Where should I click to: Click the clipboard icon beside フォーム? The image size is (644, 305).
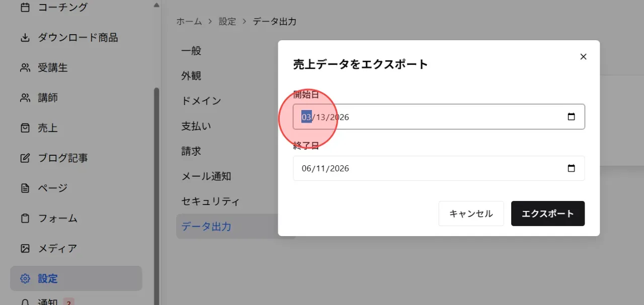point(25,219)
